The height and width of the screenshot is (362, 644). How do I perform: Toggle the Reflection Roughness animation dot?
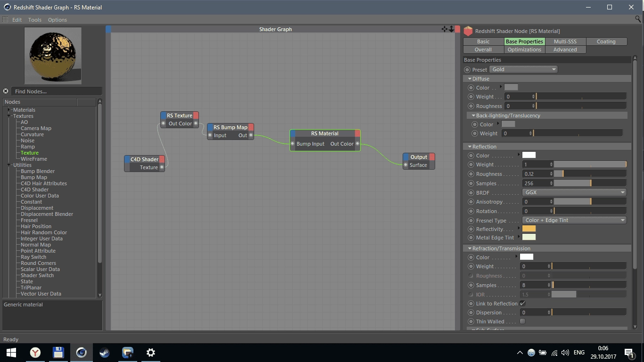(x=471, y=174)
